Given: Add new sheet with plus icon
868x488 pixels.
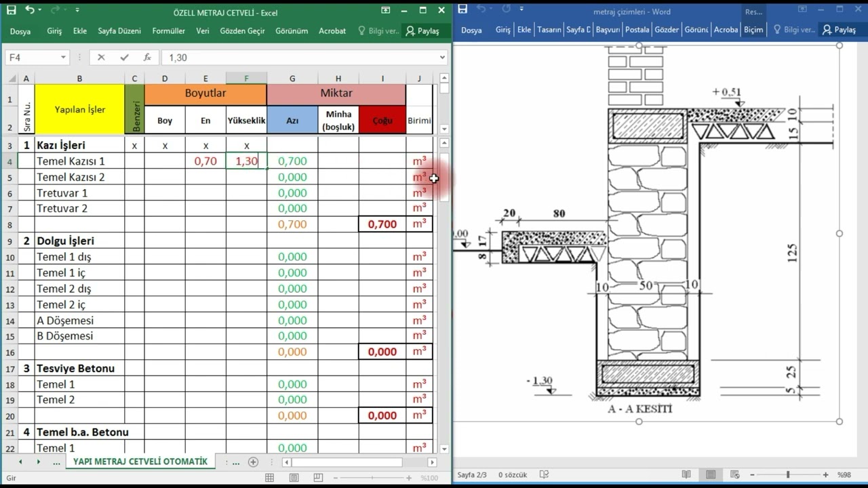Looking at the screenshot, I should (x=253, y=462).
